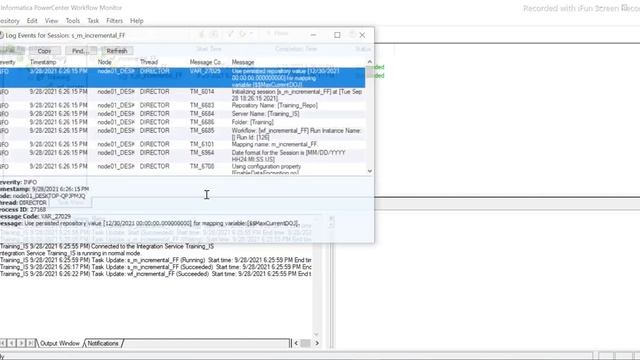Click the 'Connected to the Integration Service' output line
The image size is (640, 360).
(107, 247)
